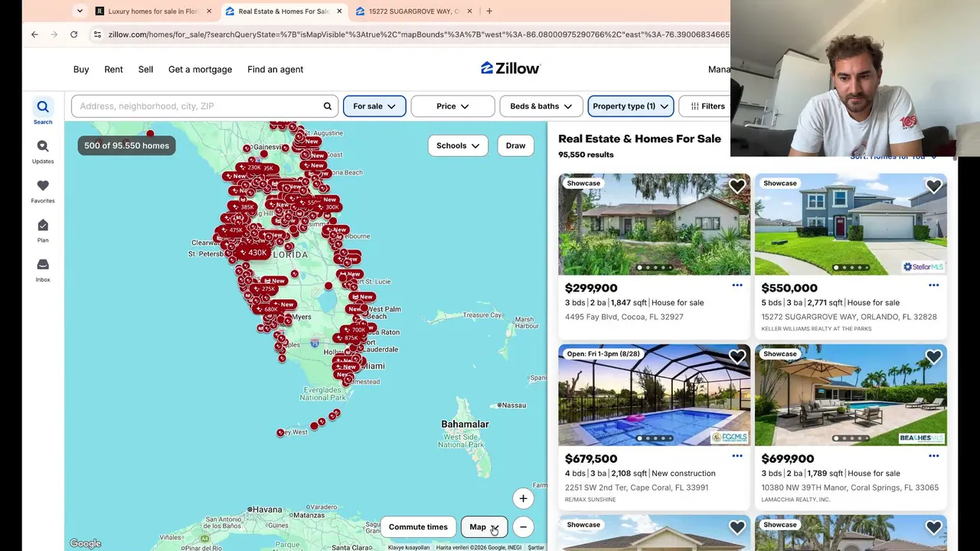Expand the Beds & baths filter
Screen dimensions: 980x551
541,106
